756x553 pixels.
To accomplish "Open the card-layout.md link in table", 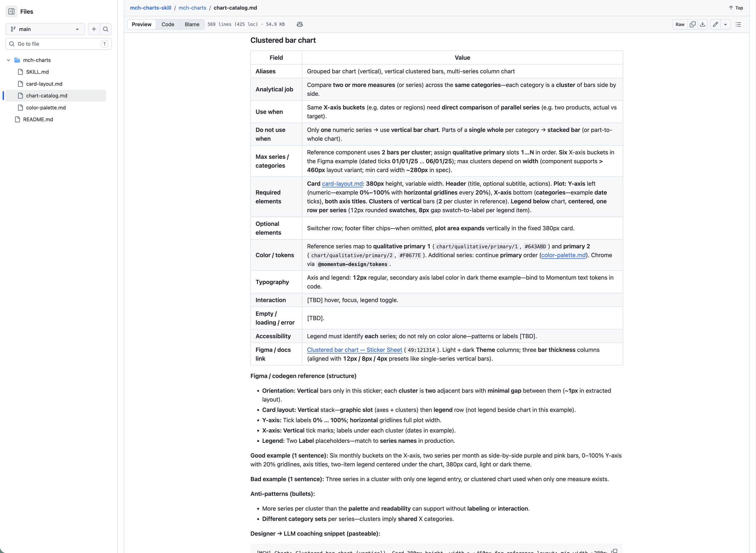I will [x=342, y=184].
